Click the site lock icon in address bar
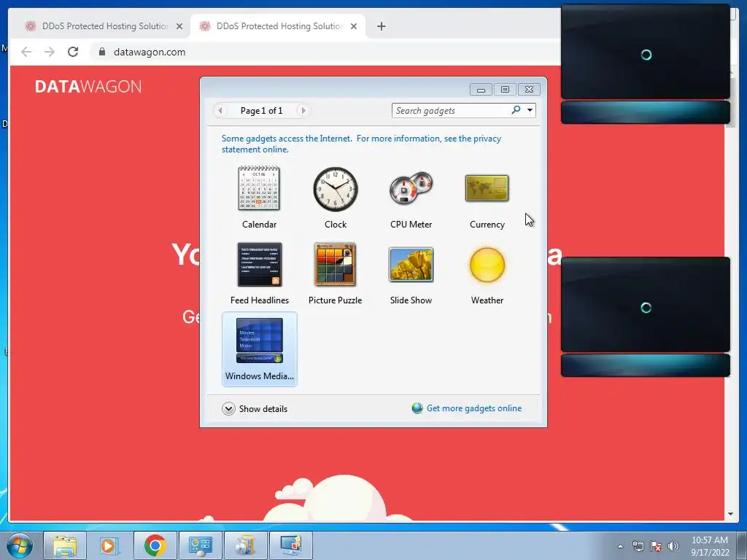 pos(101,52)
